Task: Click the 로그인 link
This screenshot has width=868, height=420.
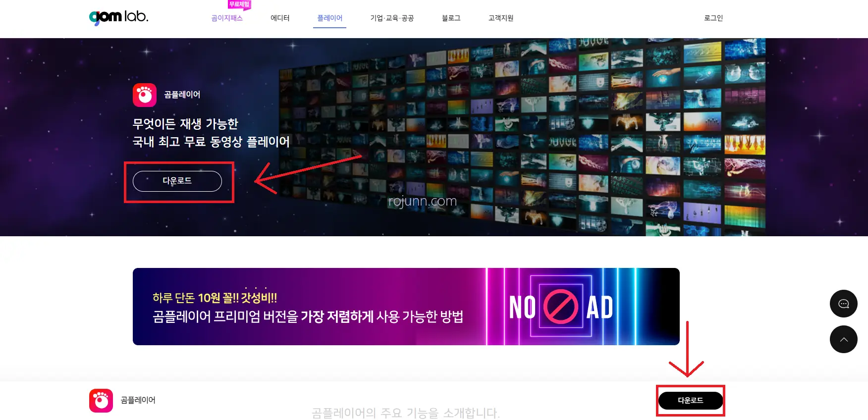Action: click(x=713, y=18)
